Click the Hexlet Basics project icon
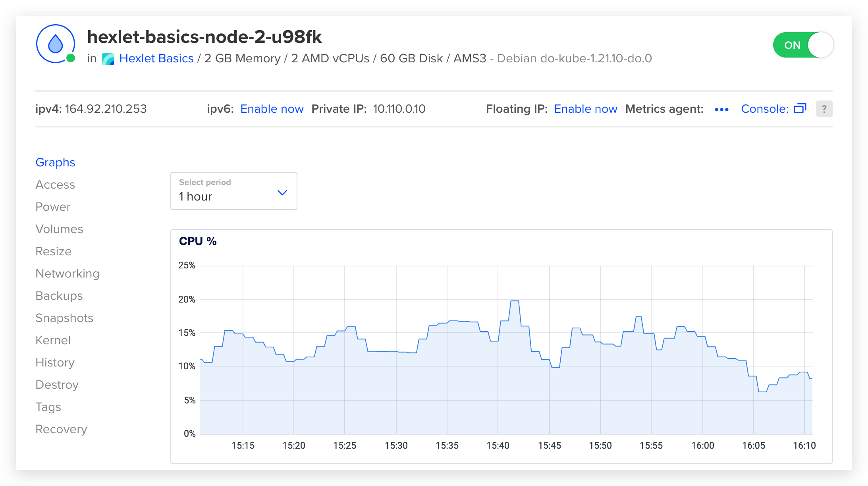This screenshot has height=486, width=868. [108, 59]
